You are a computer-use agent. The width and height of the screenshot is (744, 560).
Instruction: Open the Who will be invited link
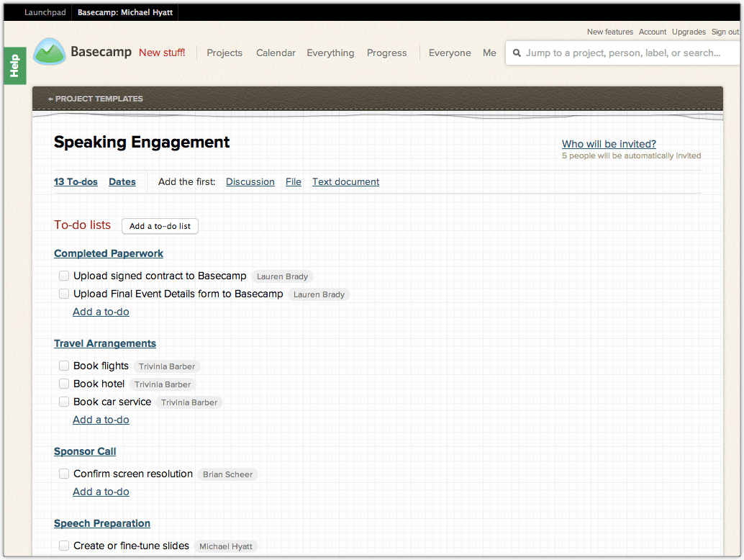click(609, 144)
